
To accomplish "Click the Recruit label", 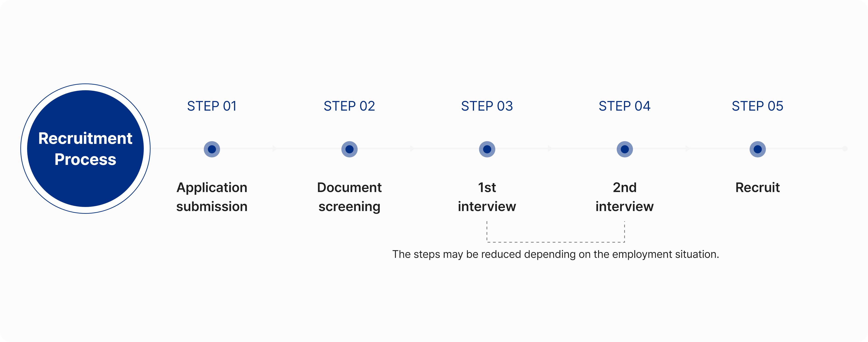I will pos(757,188).
